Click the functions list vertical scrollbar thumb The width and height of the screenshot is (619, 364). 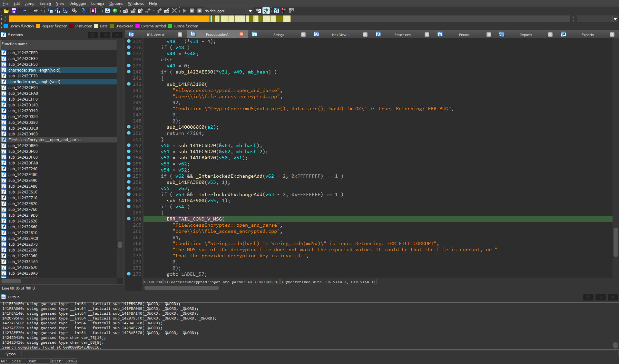[120, 245]
